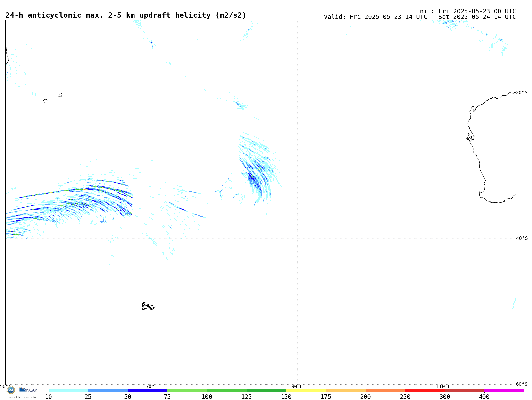Click the medium blue 25-50 color swatch

pos(108,391)
